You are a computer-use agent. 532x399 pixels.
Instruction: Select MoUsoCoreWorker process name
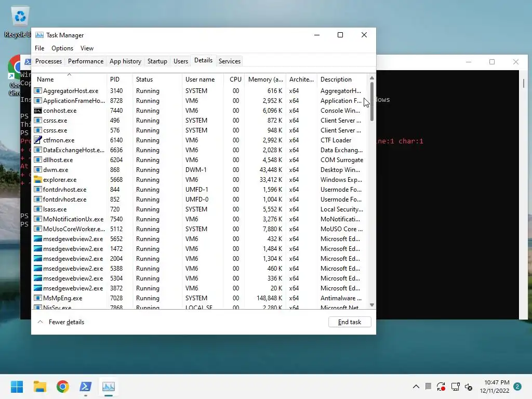tap(74, 229)
